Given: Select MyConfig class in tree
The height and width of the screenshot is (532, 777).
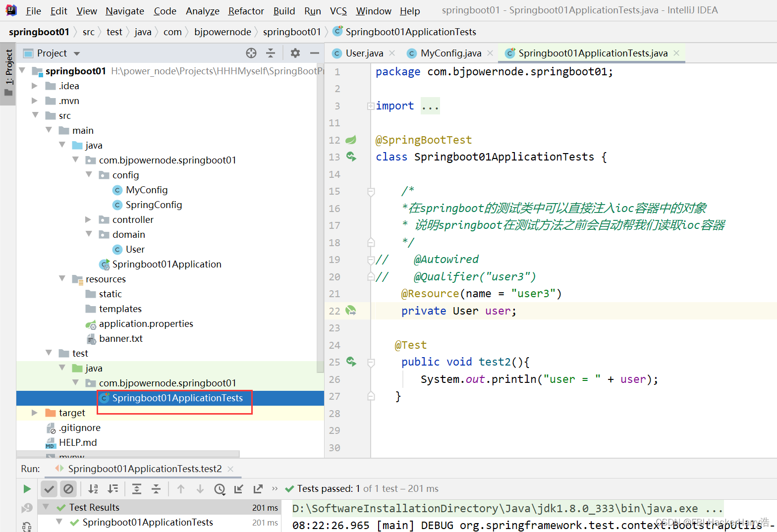Looking at the screenshot, I should click(147, 190).
